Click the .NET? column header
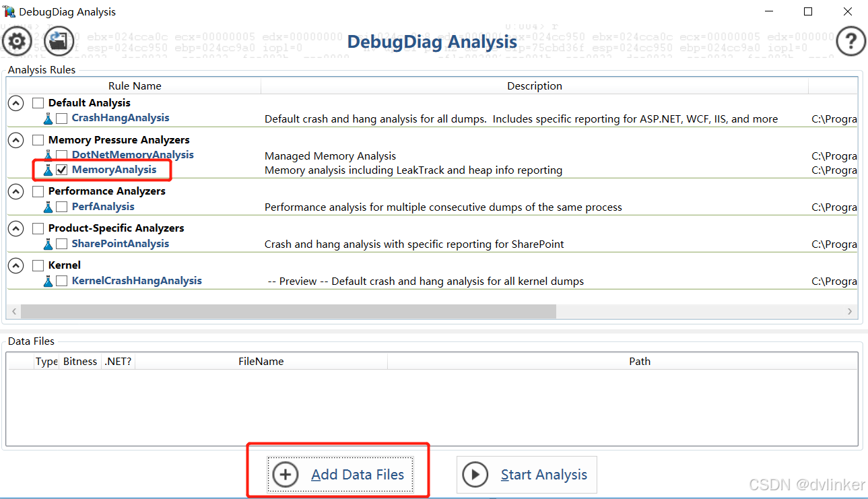The width and height of the screenshot is (868, 499). [x=118, y=362]
